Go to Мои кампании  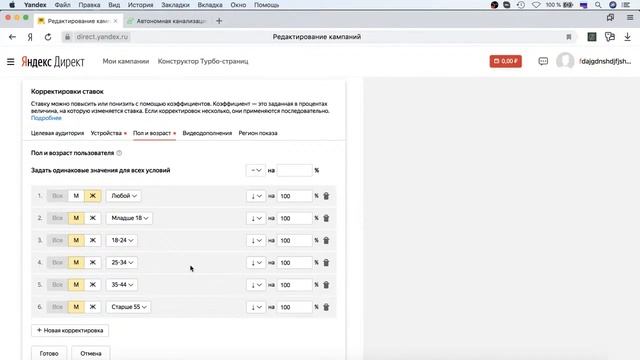[126, 61]
